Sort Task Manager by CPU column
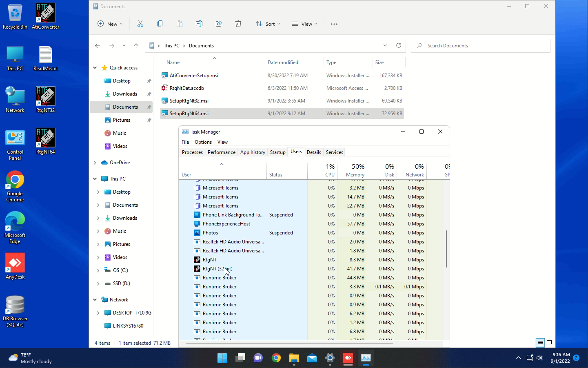Image resolution: width=588 pixels, height=368 pixels. 322,170
